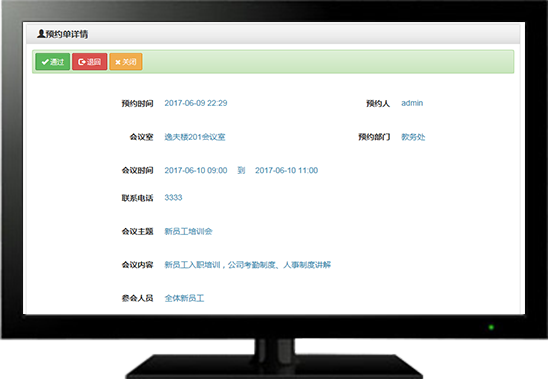Screen dimensions: 548x379
Task: Click the 逸夫楼201会议室 meeting room value
Action: tap(195, 137)
